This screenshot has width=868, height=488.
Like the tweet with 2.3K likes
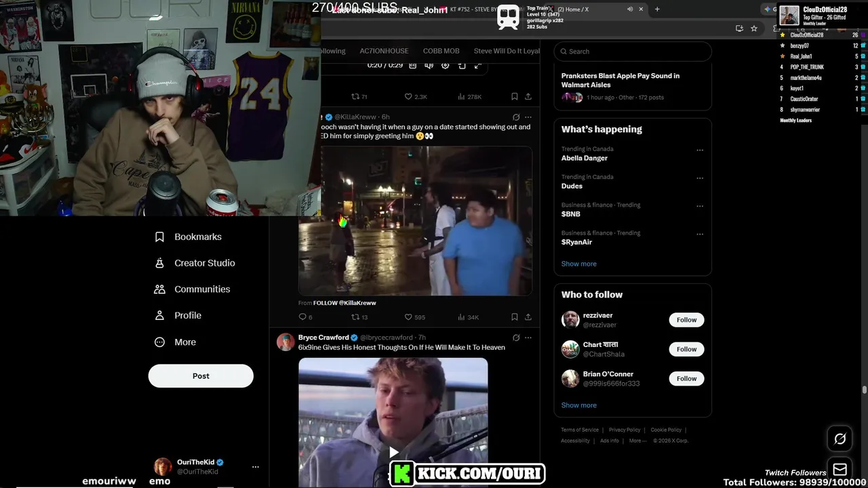click(416, 97)
